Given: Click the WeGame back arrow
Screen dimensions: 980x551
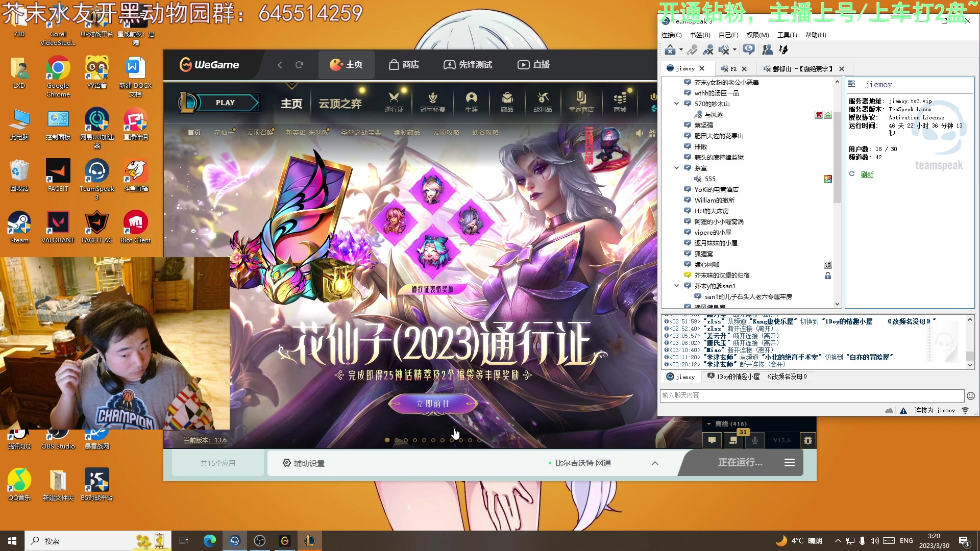Looking at the screenshot, I should click(280, 65).
